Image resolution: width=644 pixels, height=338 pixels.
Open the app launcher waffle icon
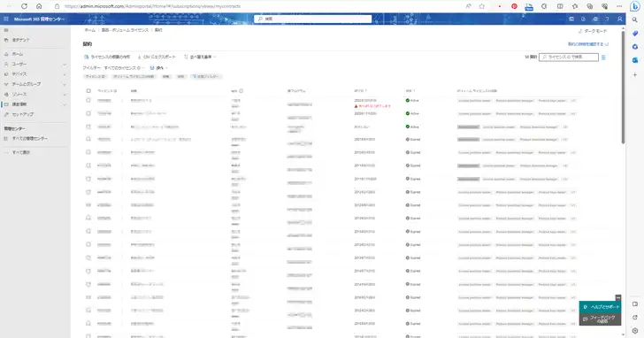pyautogui.click(x=5, y=19)
